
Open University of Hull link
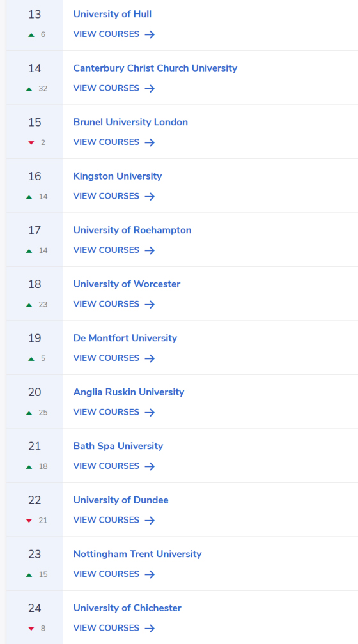coord(113,14)
